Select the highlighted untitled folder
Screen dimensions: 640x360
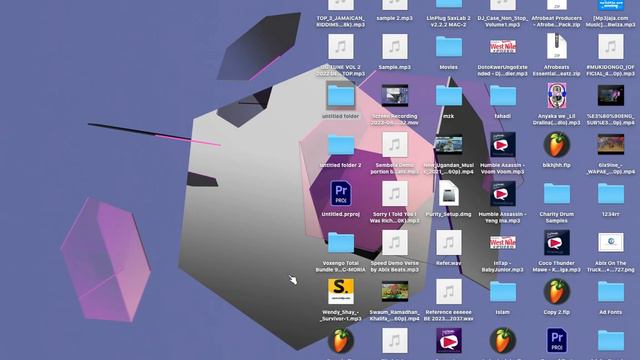coord(340,96)
